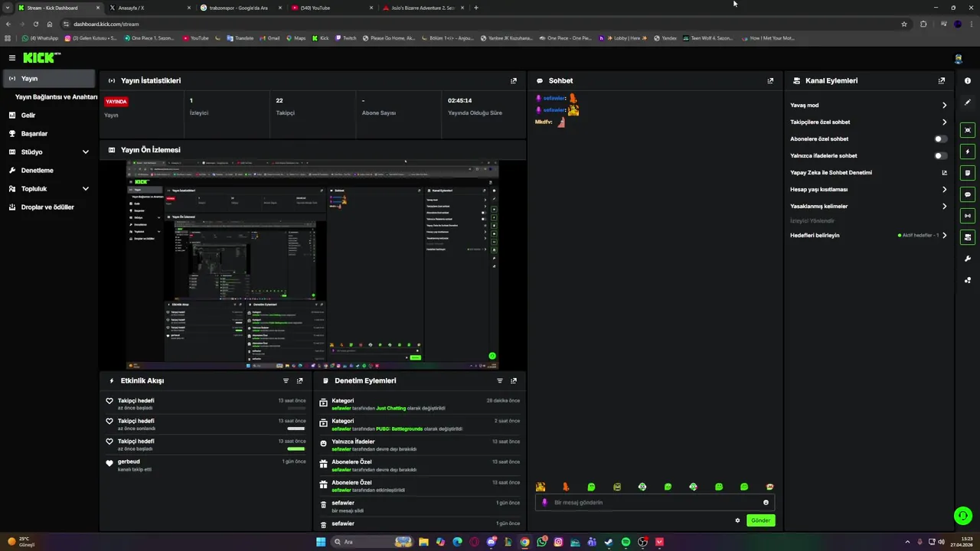Click the wrench icon in the right sidebar
The height and width of the screenshot is (551, 980).
968,259
